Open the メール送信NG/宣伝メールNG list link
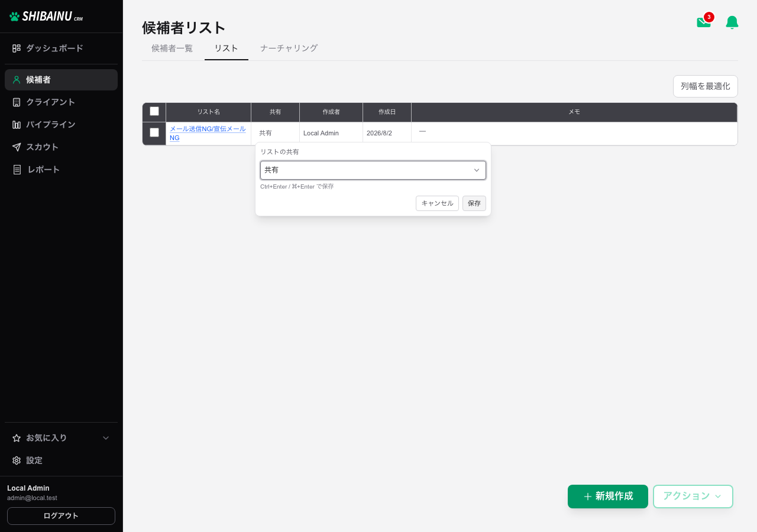The width and height of the screenshot is (757, 532). point(208,133)
